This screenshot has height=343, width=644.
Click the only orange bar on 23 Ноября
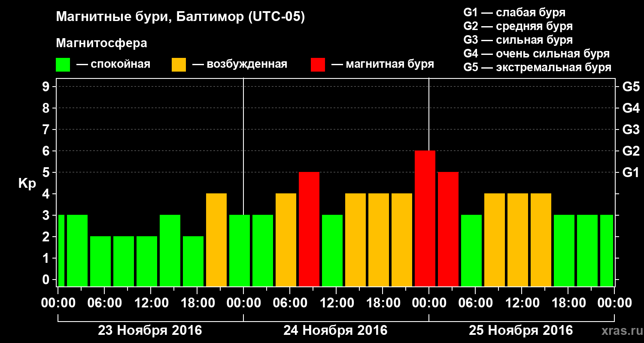click(x=216, y=240)
